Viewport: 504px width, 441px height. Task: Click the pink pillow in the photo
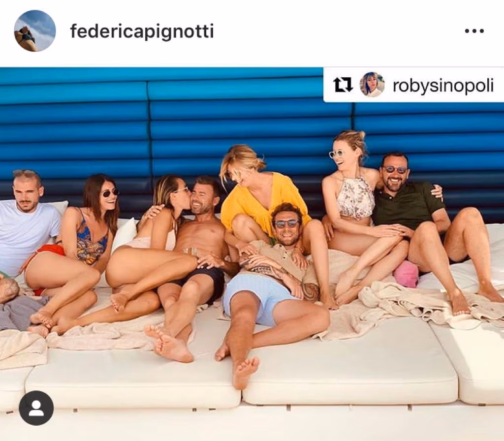(x=406, y=274)
